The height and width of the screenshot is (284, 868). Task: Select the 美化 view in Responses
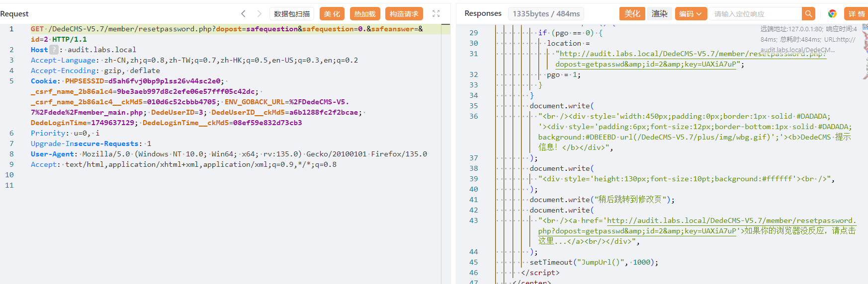tap(632, 14)
